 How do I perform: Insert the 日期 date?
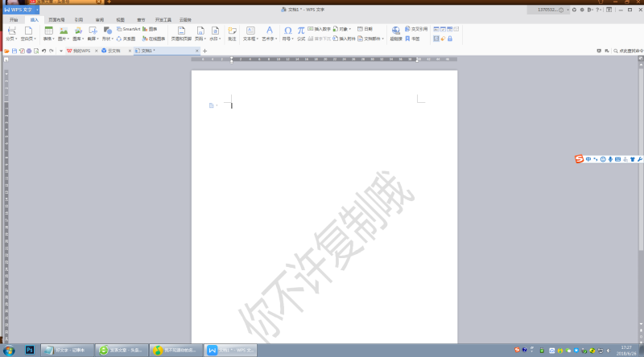(x=365, y=29)
